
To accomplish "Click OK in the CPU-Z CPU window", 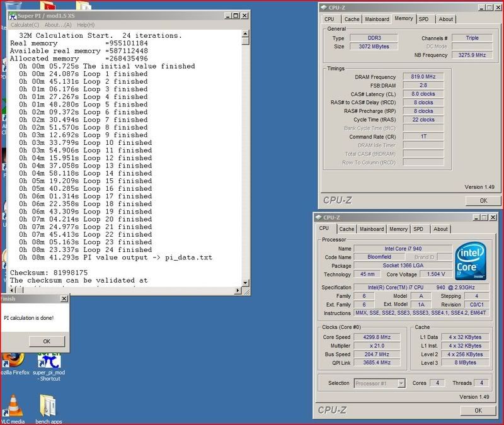I will 478,411.
